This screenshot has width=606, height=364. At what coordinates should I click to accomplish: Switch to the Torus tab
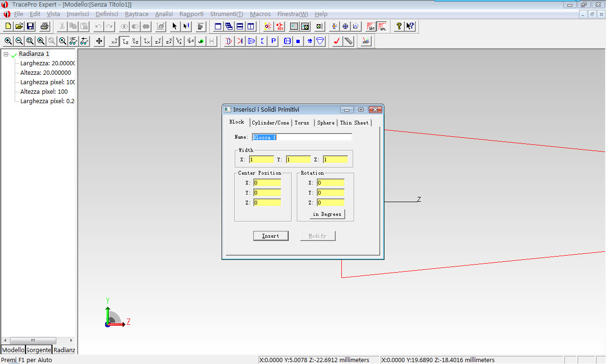[x=302, y=123]
